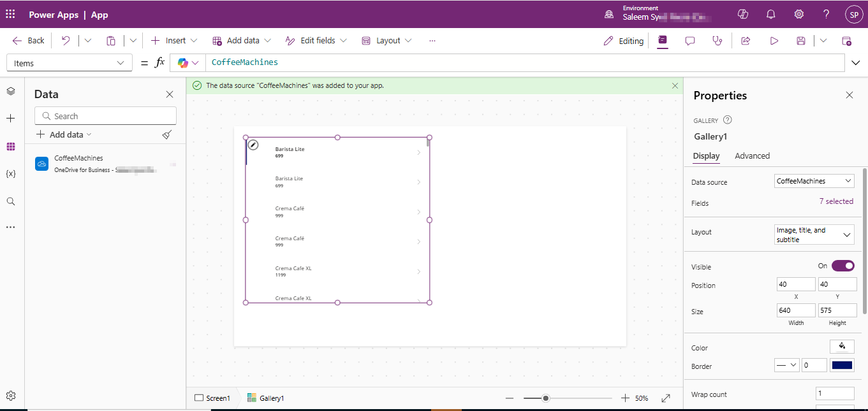Image resolution: width=868 pixels, height=411 pixels.
Task: Open the Layout Image, title, and subtitle dropdown
Action: [x=814, y=234]
